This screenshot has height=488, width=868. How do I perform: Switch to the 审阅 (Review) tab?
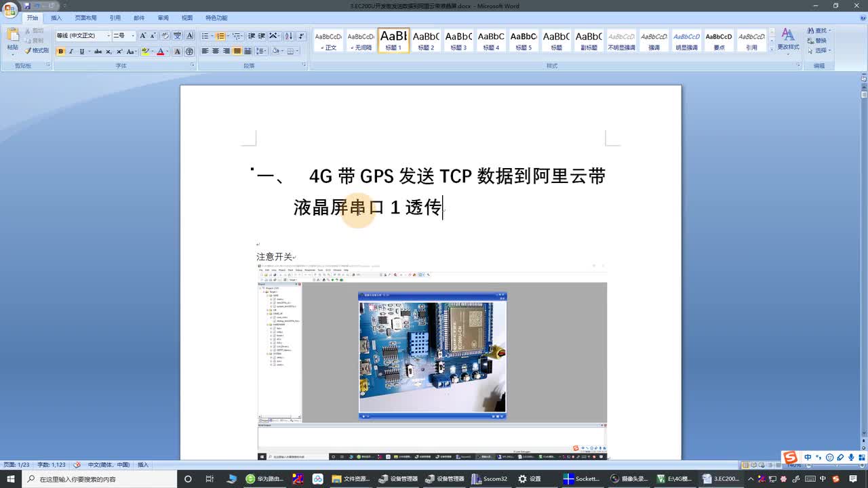pyautogui.click(x=163, y=18)
